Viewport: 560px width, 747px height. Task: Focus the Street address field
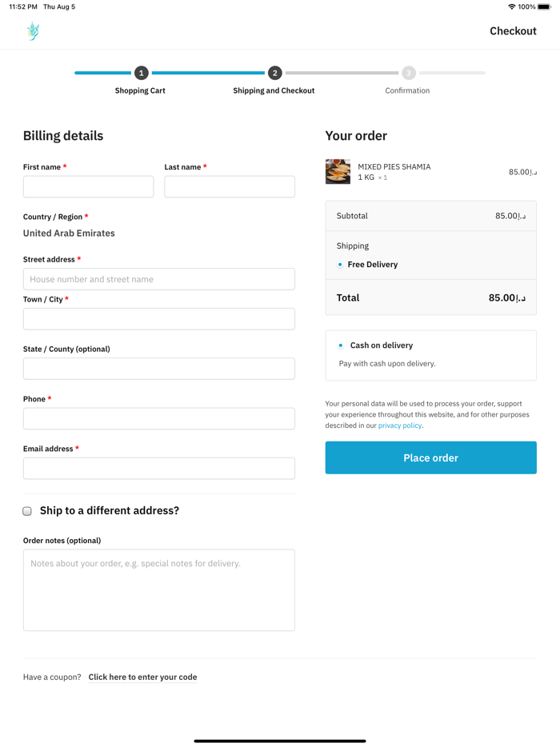[158, 279]
